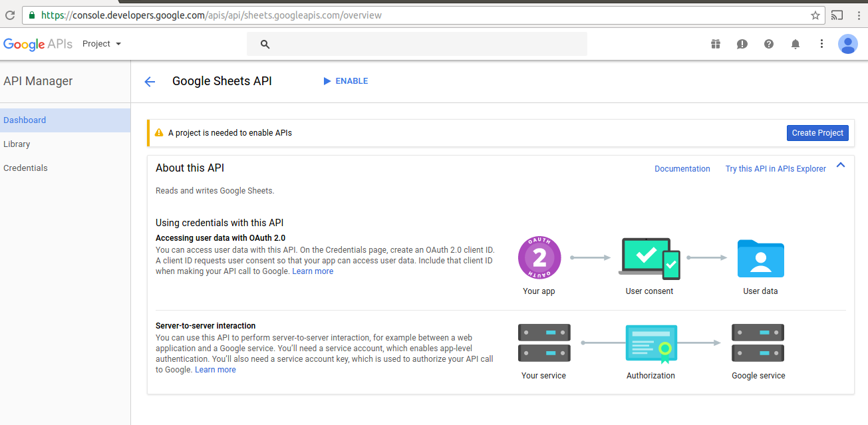Select Credentials in the sidebar
868x425 pixels.
click(65, 168)
